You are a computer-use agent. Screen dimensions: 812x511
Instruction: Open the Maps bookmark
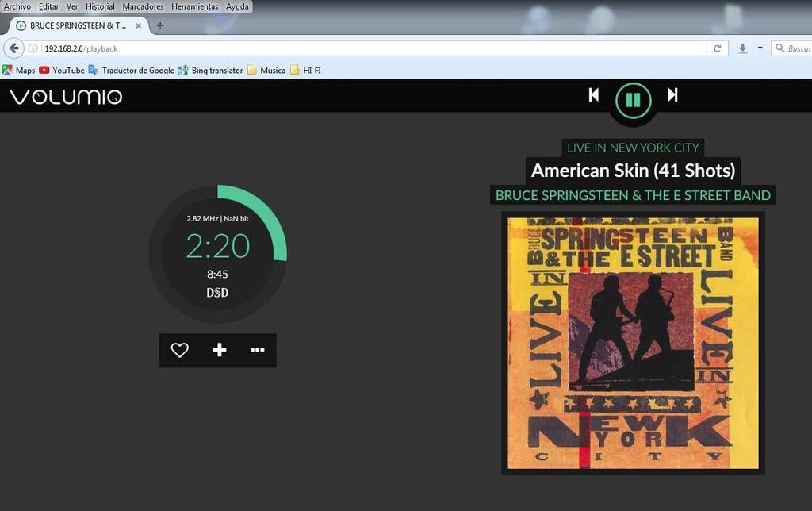click(19, 70)
